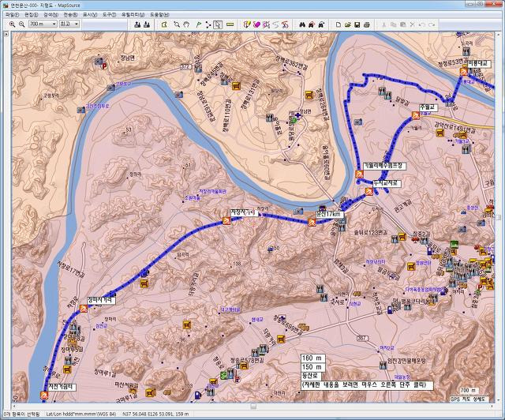The height and width of the screenshot is (420, 505).
Task: Click the 372 route shield on map
Action: coord(185,67)
